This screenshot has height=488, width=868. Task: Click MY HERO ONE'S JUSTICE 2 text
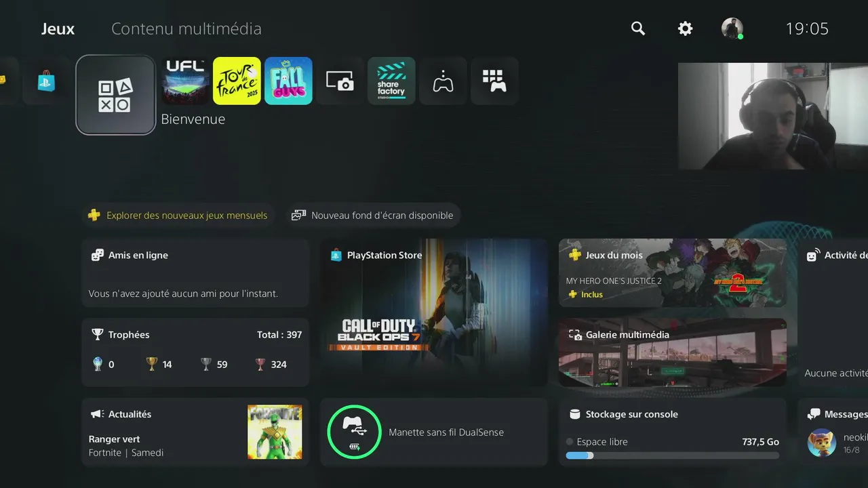point(614,281)
